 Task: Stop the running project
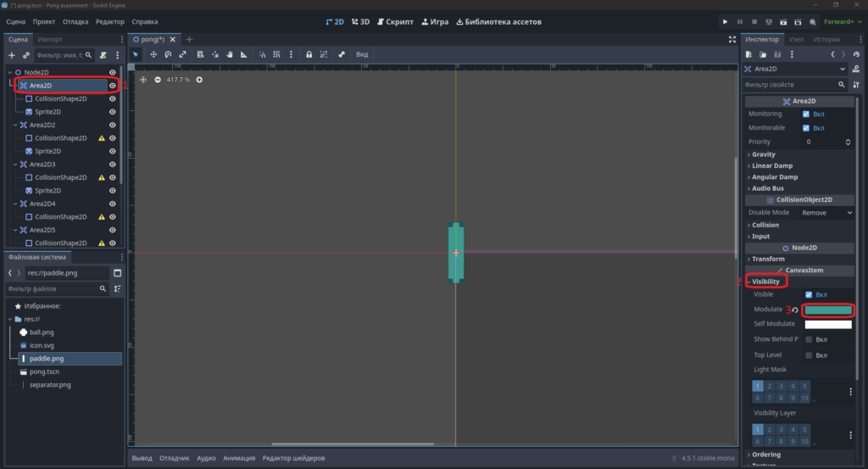pyautogui.click(x=754, y=21)
